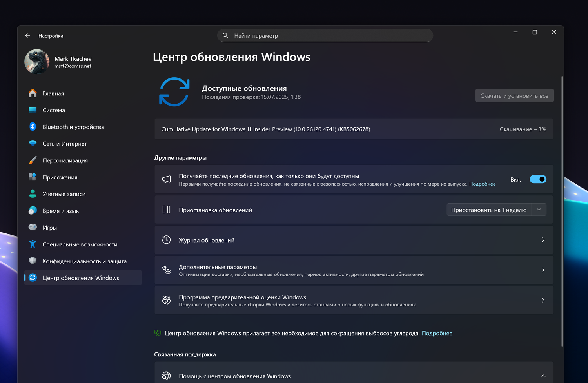Open the pause duration dropdown arrow
Viewport: 588px width, 383px height.
coord(539,210)
